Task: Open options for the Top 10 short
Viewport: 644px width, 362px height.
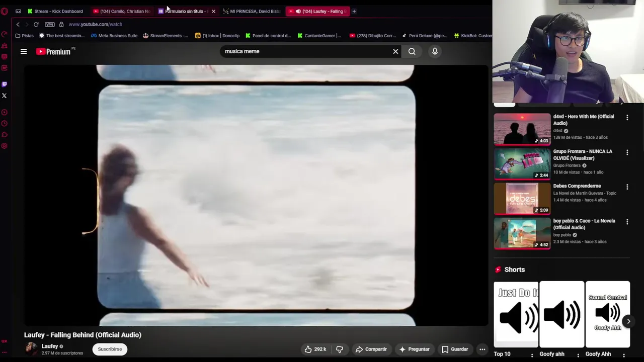Action: pyautogui.click(x=532, y=355)
